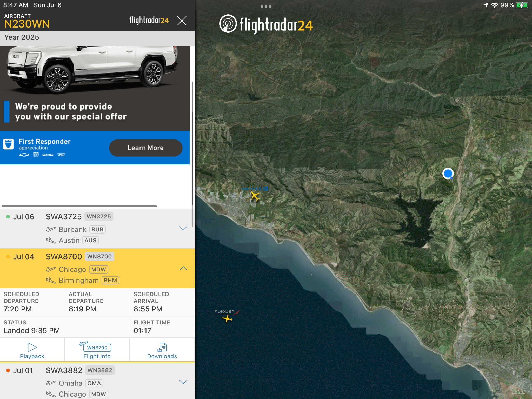Viewport: 532px width, 399px height.
Task: Click the green status dot for Jul 06
Action: coord(8,217)
